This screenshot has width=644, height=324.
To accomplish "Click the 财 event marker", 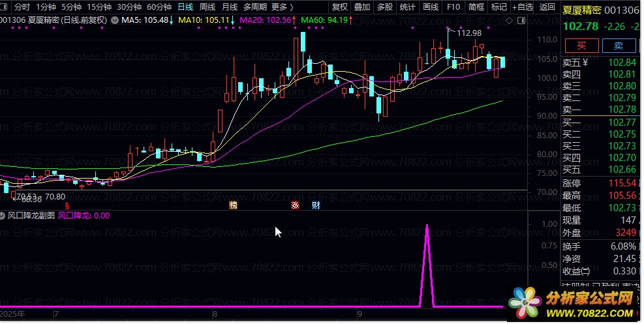I will tap(316, 205).
